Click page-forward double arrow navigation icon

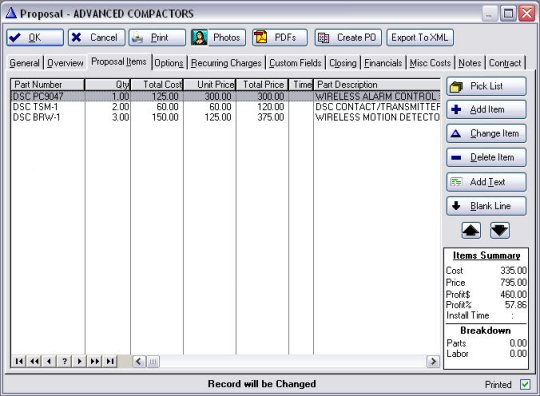tap(95, 361)
